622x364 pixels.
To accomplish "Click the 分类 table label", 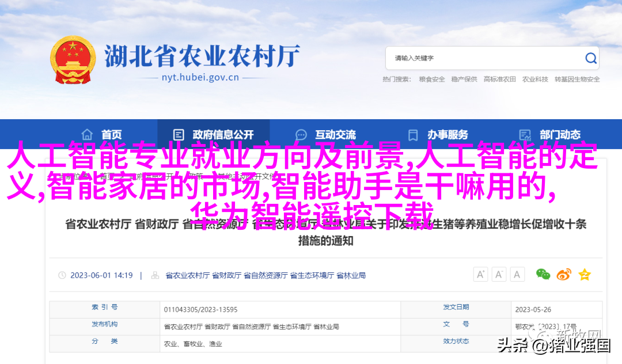I will tap(105, 341).
